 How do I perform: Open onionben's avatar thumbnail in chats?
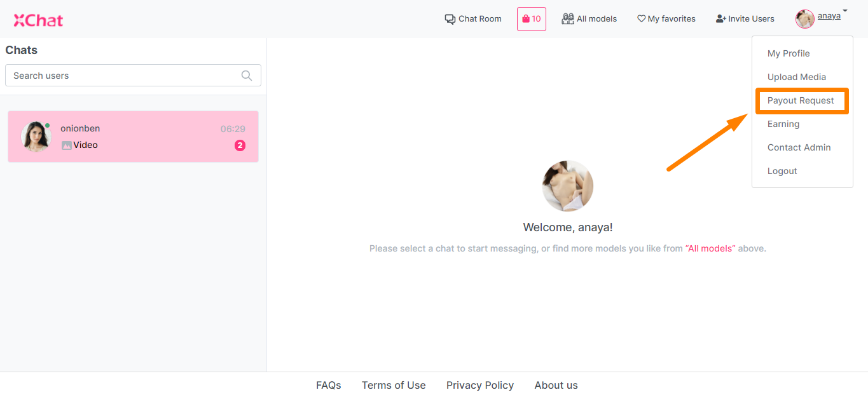pyautogui.click(x=36, y=137)
